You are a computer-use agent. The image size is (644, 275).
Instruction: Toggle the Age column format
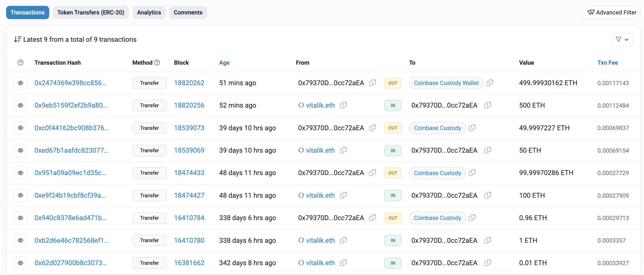[x=224, y=63]
